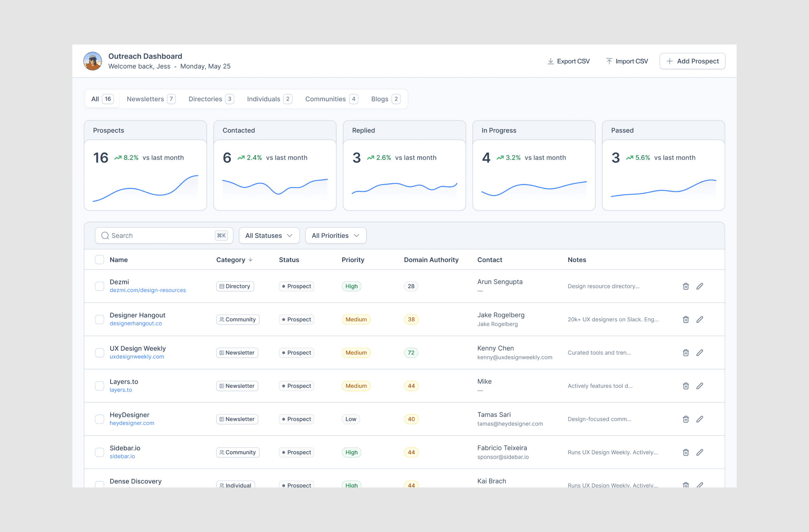The width and height of the screenshot is (809, 532).
Task: Click the Add Prospect button
Action: 692,61
